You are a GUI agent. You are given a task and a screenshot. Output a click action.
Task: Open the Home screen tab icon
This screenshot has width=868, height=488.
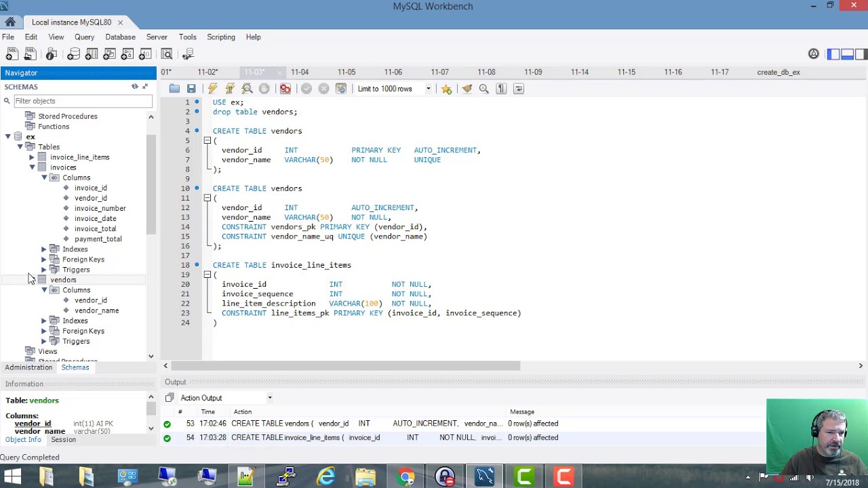pos(10,22)
